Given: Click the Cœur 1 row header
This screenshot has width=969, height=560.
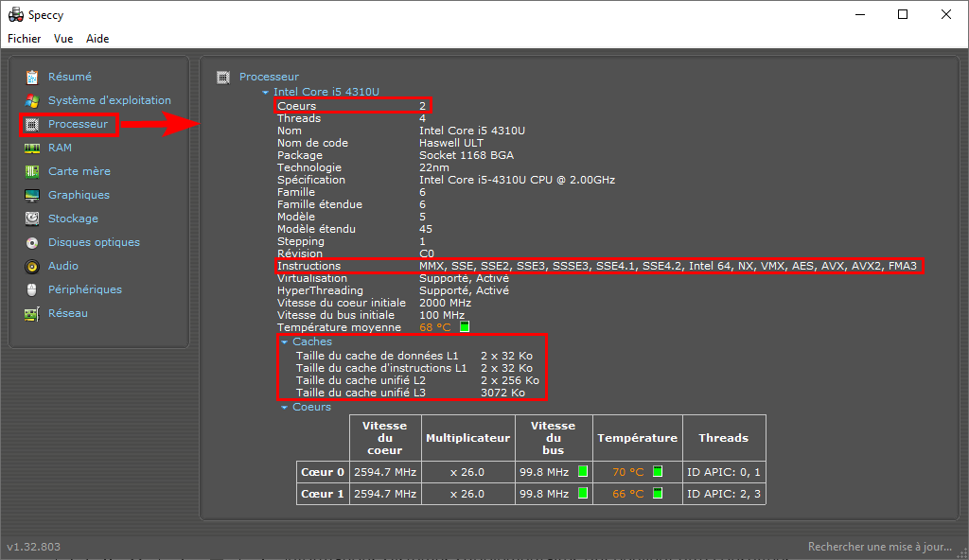Looking at the screenshot, I should tap(323, 493).
